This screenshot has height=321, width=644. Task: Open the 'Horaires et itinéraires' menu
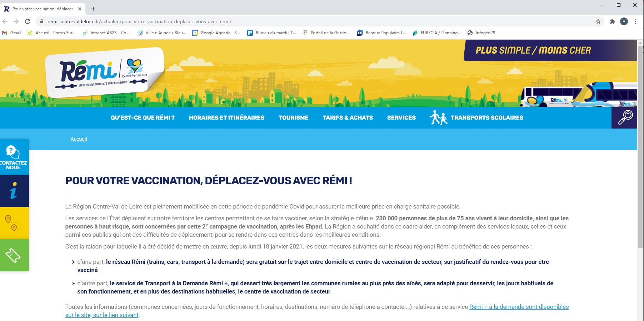point(226,118)
